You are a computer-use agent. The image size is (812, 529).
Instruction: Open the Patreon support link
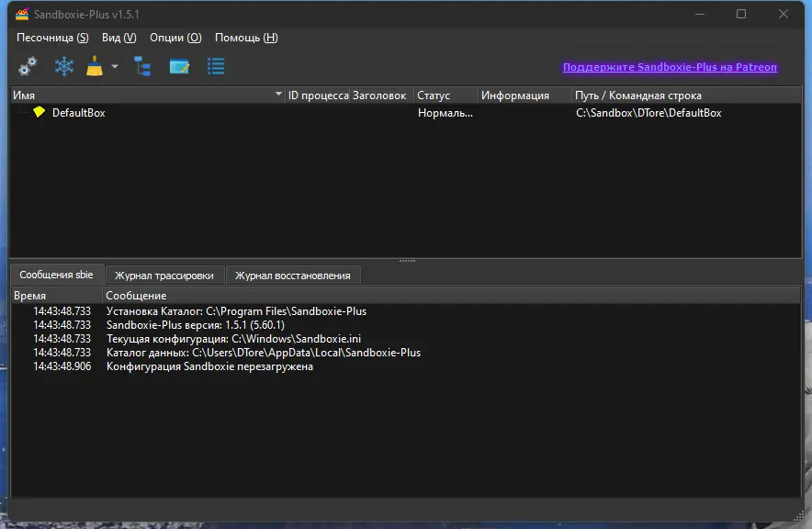pyautogui.click(x=670, y=67)
